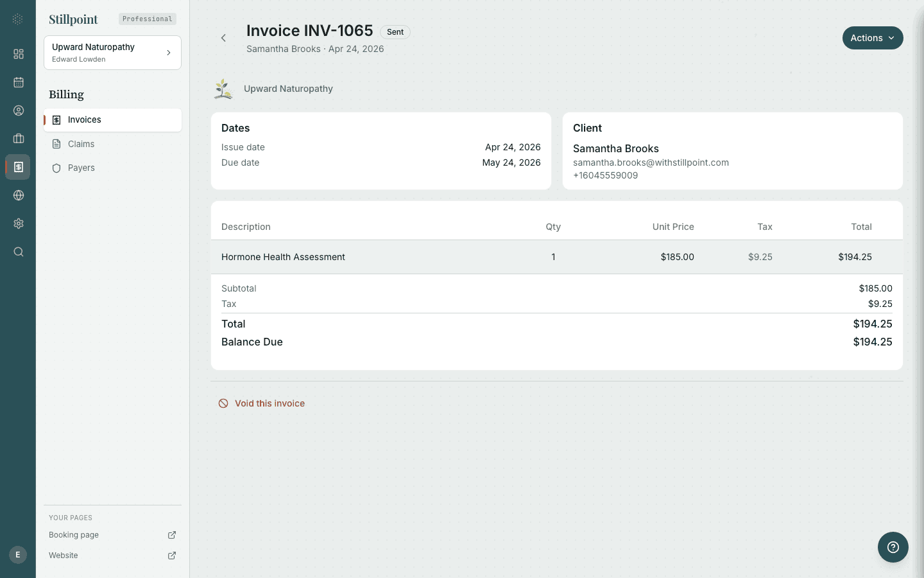Select Invoices in the Billing menu
This screenshot has height=578, width=924.
tap(112, 120)
